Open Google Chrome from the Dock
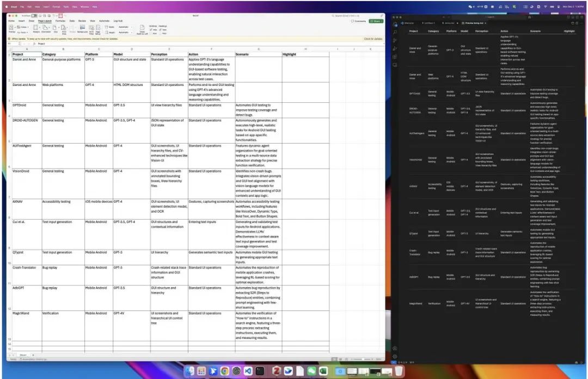Image resolution: width=588 pixels, height=379 pixels. 225,371
